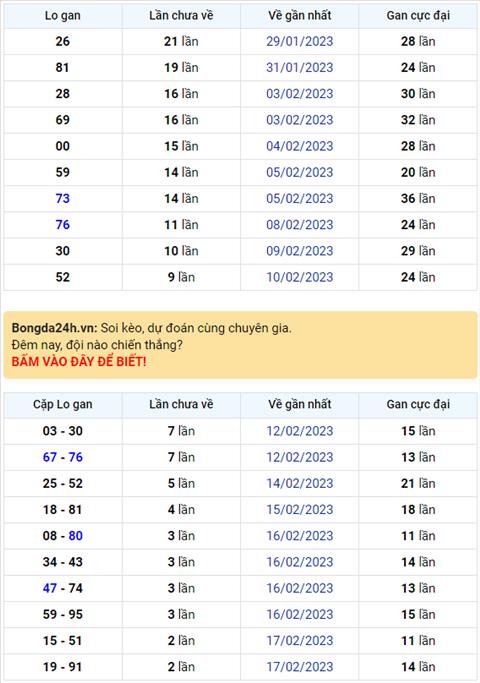
Task: Select the pair 25 - 52
Action: [63, 483]
